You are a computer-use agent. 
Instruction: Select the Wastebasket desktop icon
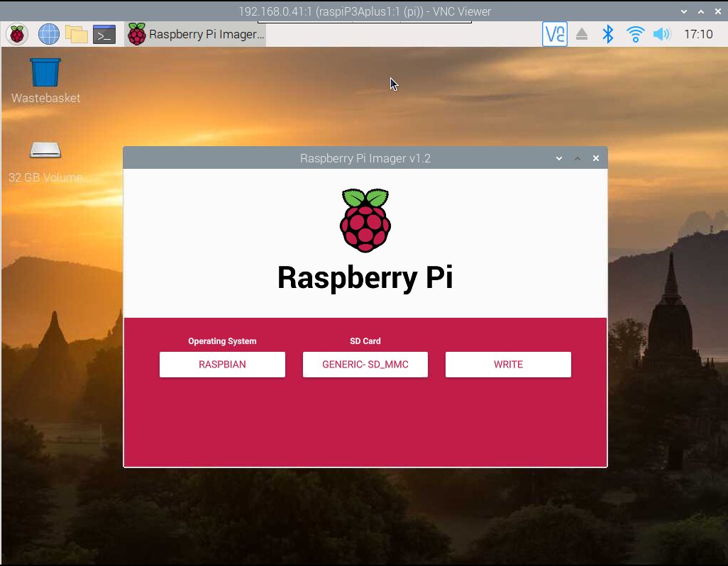coord(45,80)
